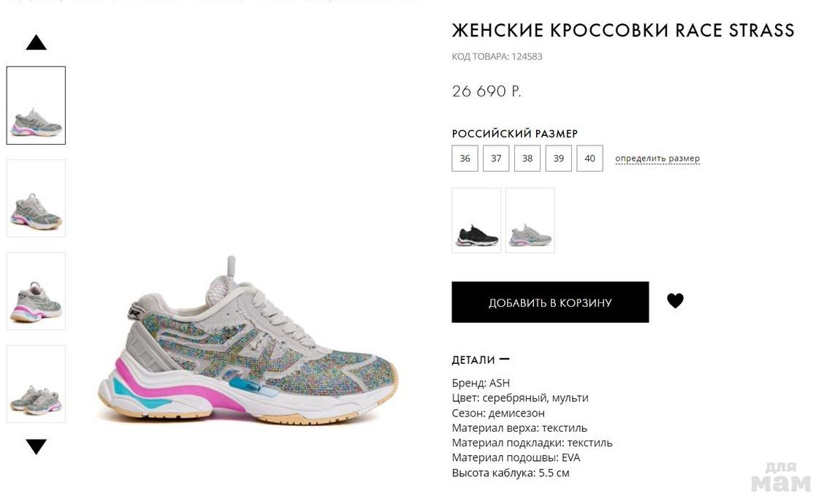
Task: Open the определить размер link
Action: point(657,159)
